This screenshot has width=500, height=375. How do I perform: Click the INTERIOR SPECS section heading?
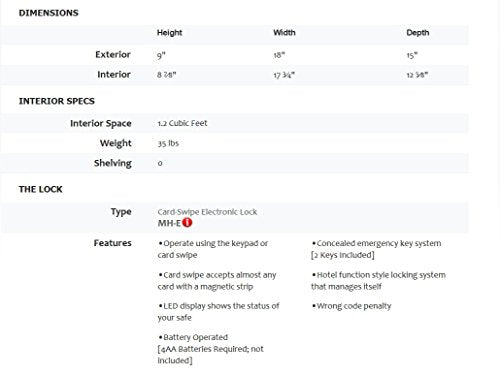tap(57, 101)
